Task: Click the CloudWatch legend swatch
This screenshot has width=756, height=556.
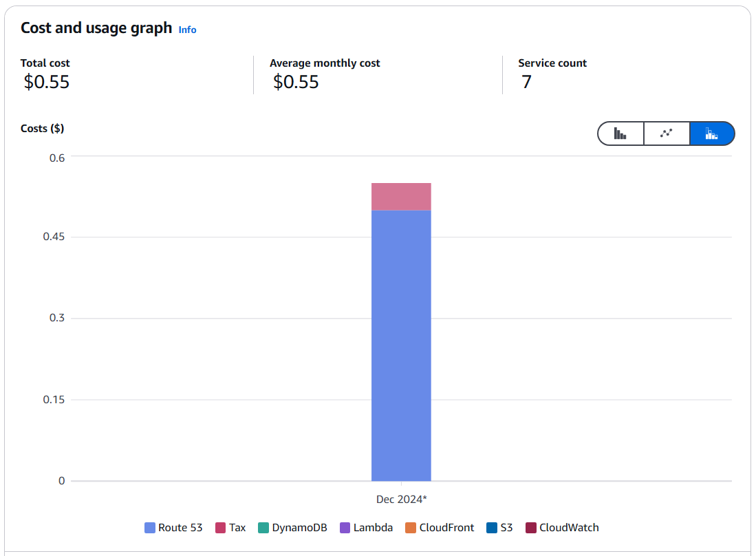Action: point(531,528)
